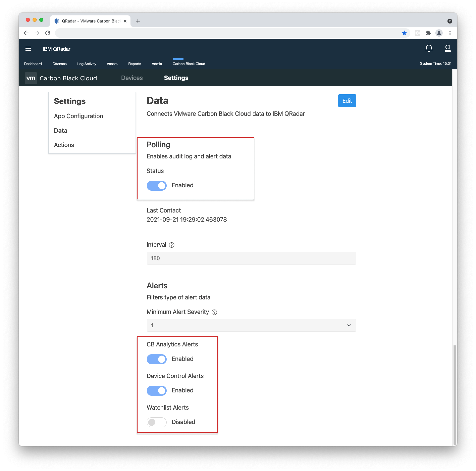Open the notifications bell
Viewport: 476px width, 471px height.
coord(429,48)
